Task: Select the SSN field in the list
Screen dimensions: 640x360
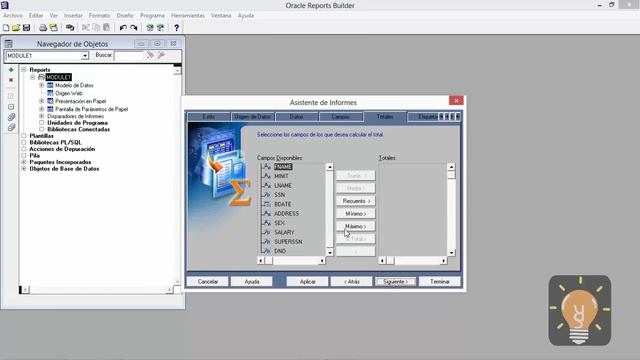Action: [x=280, y=195]
